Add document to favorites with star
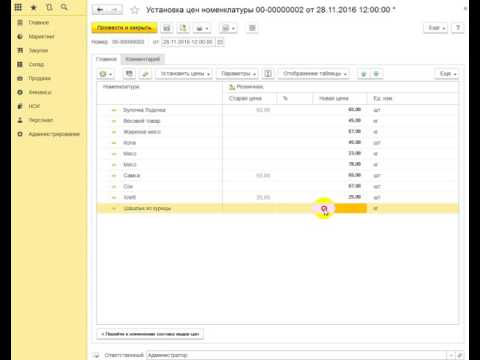480x360 pixels. 135,10
